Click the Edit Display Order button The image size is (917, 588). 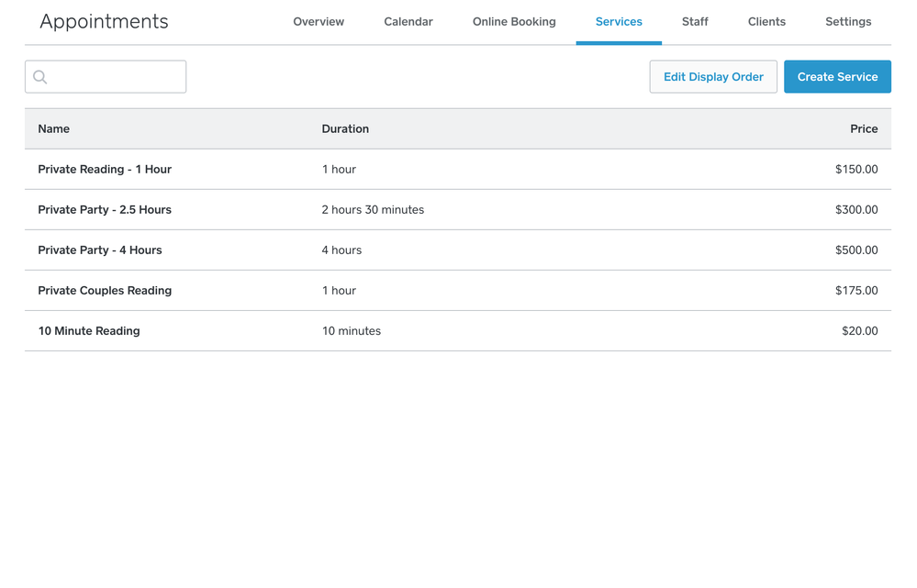point(713,77)
